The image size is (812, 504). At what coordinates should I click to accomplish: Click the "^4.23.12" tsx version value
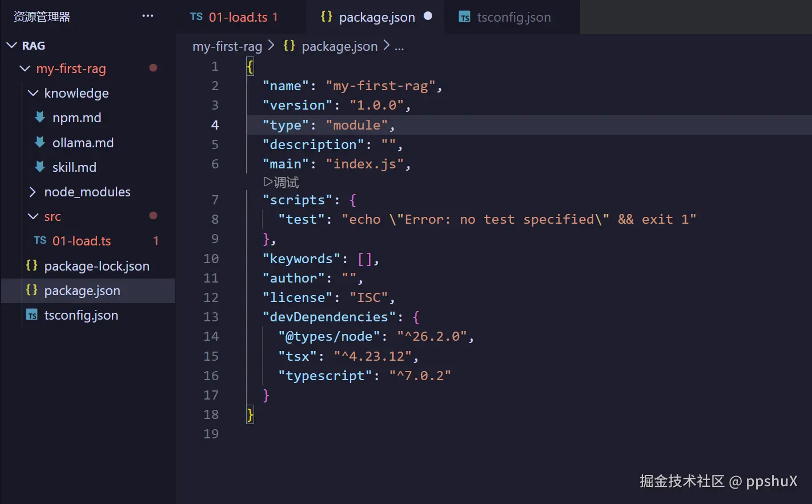373,357
